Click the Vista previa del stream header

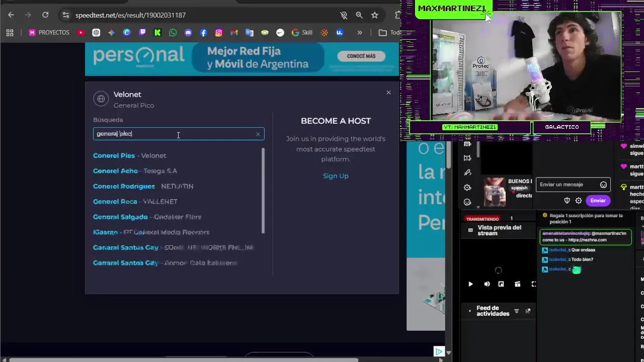click(x=499, y=230)
